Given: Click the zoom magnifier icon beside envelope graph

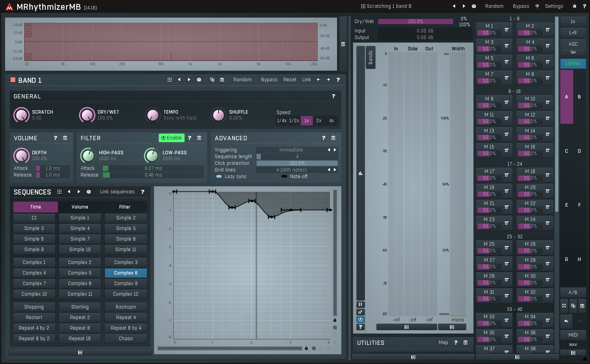Looking at the screenshot, I should point(335,328).
